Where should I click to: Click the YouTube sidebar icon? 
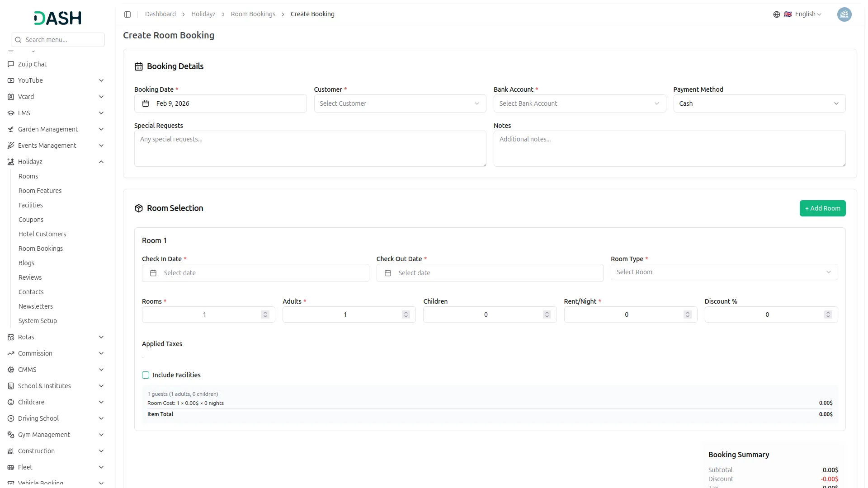11,80
